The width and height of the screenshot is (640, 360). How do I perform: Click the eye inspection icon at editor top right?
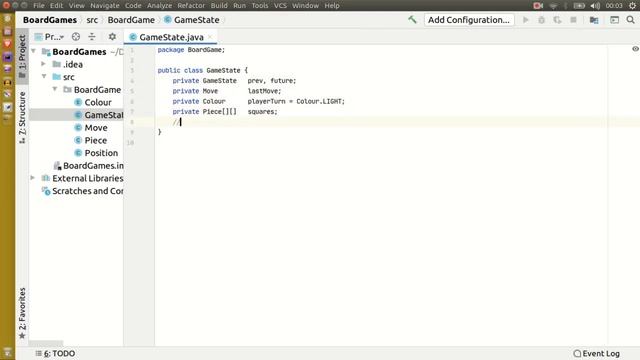click(635, 49)
